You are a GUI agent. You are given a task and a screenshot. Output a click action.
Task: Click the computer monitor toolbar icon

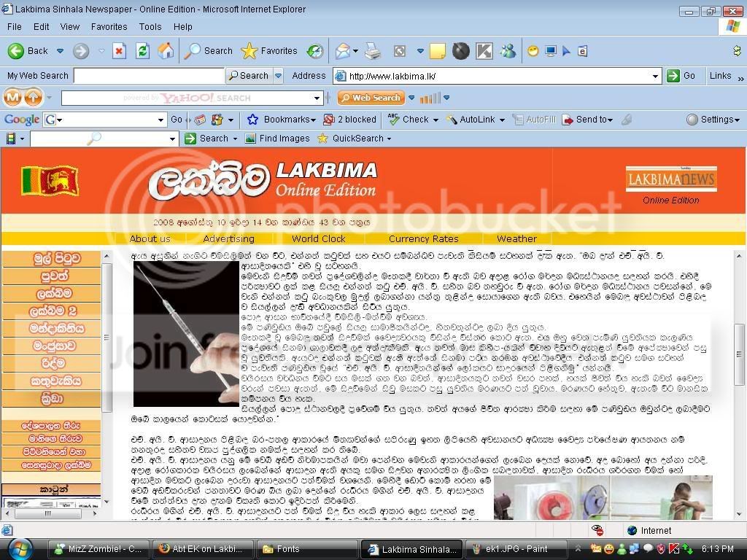(551, 51)
